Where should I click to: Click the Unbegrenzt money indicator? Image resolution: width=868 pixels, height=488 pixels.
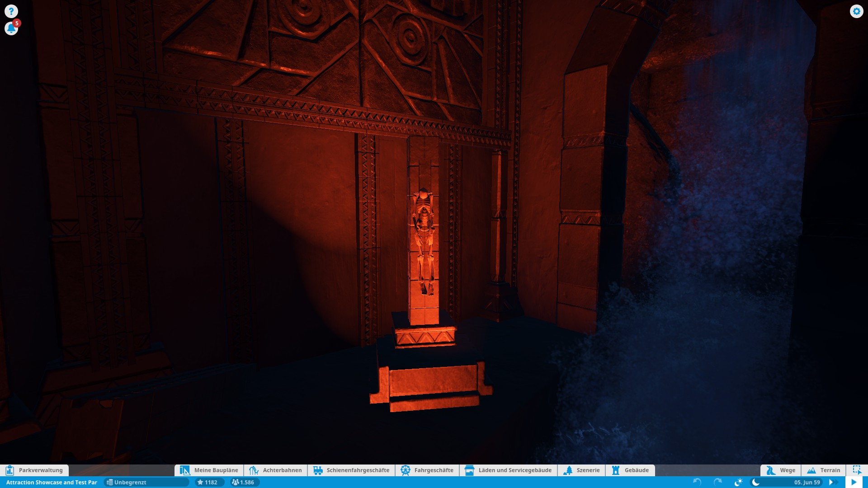[x=146, y=482]
